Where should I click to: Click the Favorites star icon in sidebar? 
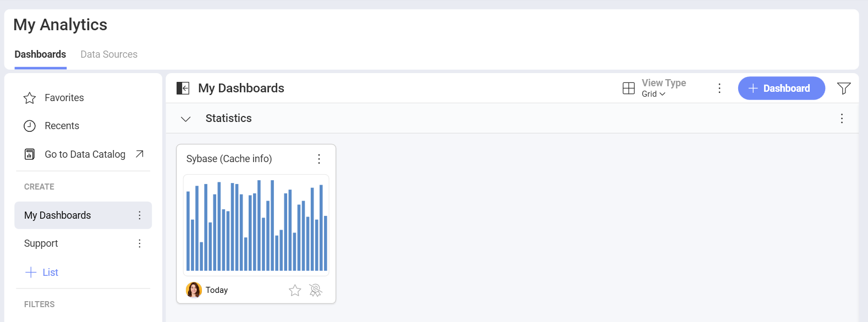click(x=29, y=97)
